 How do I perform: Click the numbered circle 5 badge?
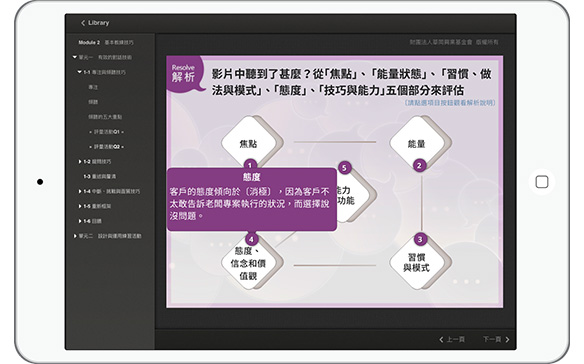click(x=344, y=168)
